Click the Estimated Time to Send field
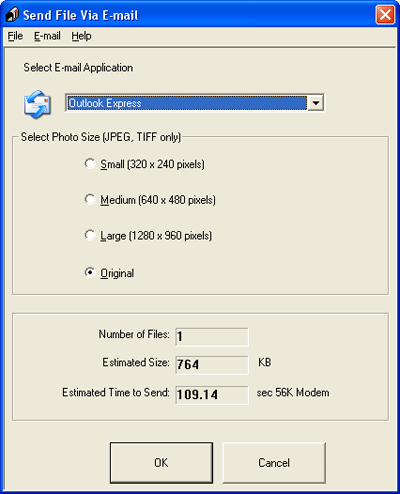400x494 pixels. pyautogui.click(x=212, y=395)
